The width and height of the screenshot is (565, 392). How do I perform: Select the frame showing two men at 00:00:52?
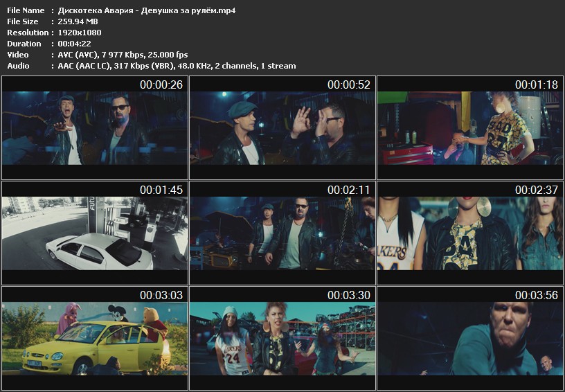282,128
